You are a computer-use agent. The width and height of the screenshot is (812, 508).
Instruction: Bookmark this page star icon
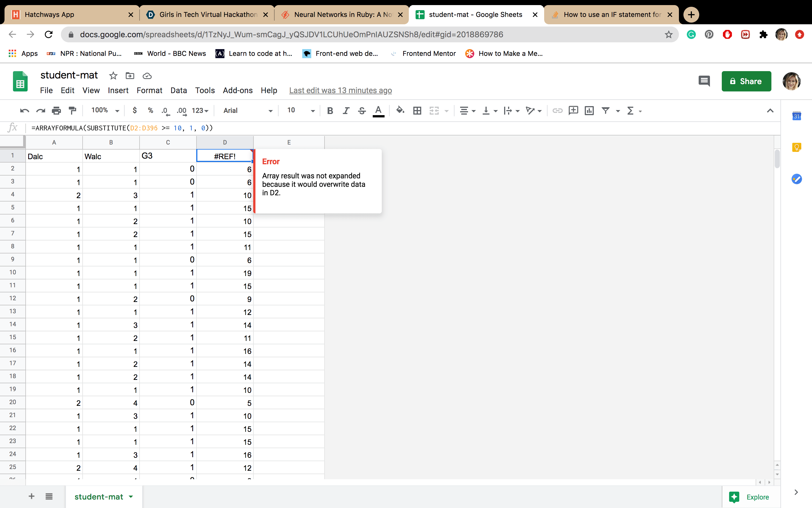(669, 34)
